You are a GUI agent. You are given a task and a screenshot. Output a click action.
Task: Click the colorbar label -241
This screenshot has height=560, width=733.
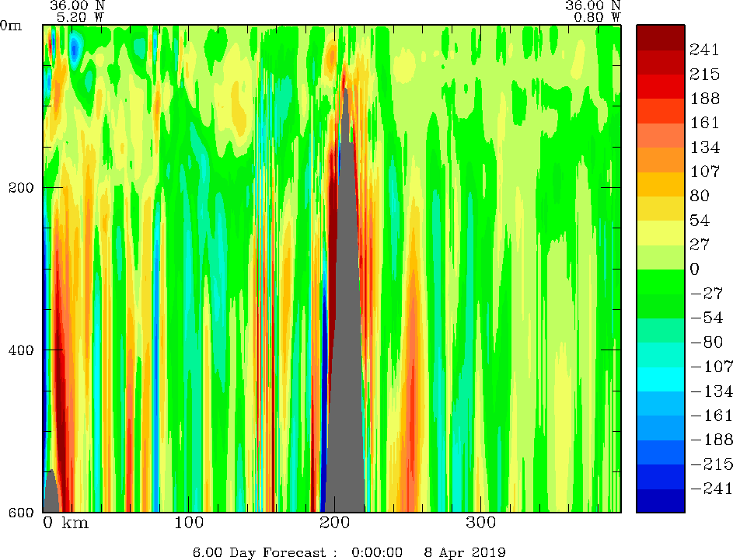coord(711,489)
